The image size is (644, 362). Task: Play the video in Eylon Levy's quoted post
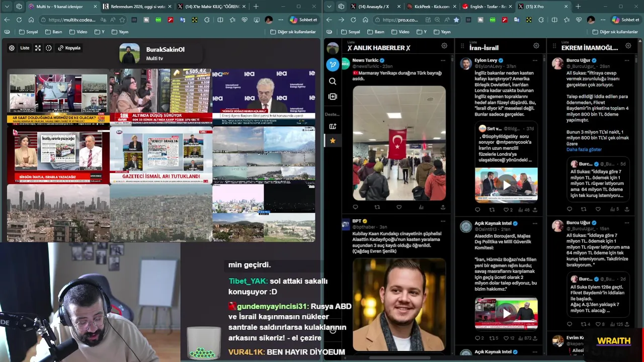coord(506,185)
